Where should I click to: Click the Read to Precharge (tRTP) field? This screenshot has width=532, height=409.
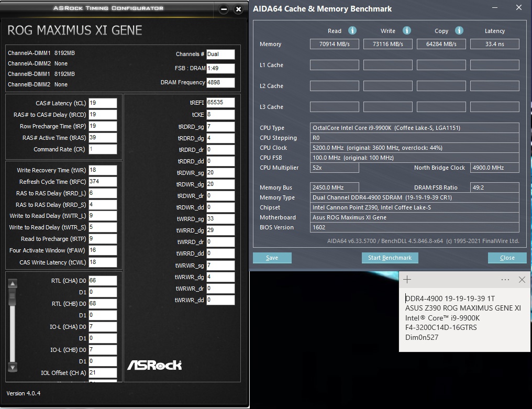[103, 239]
